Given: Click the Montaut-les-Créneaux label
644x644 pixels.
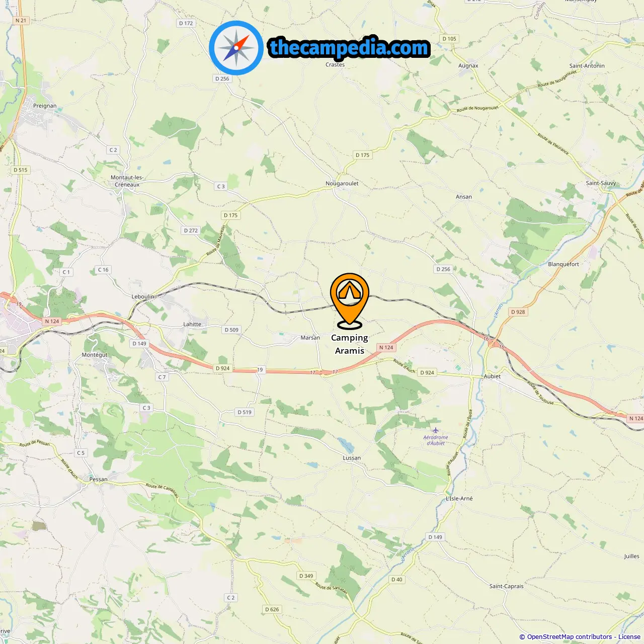Looking at the screenshot, I should [127, 181].
